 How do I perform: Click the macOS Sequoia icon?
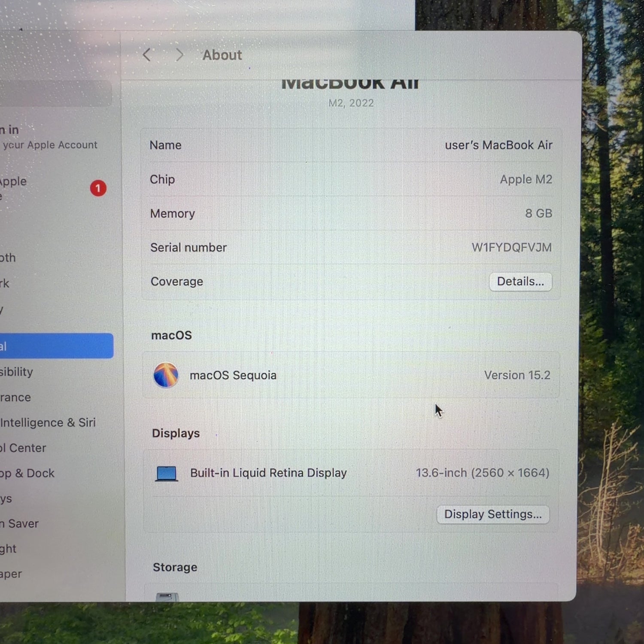tap(166, 375)
